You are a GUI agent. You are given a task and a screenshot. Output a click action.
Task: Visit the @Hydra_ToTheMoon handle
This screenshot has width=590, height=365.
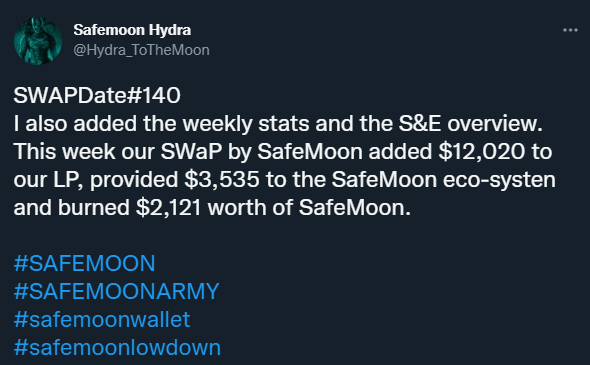tap(141, 50)
